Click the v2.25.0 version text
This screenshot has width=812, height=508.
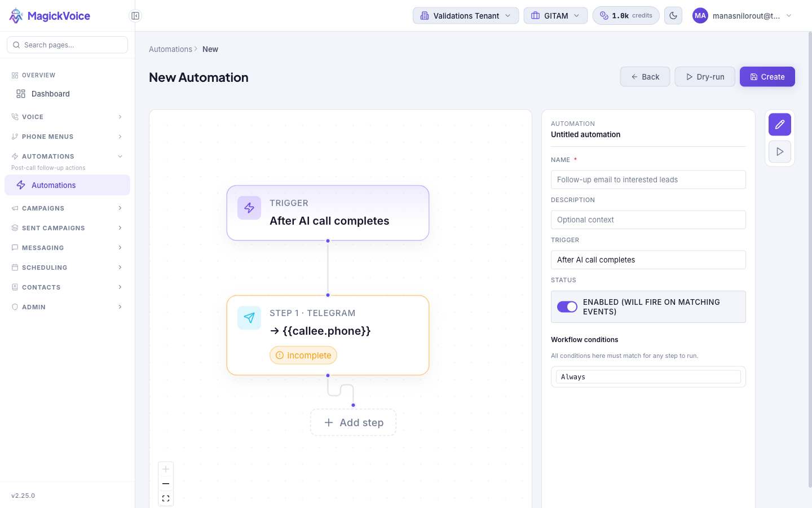(x=23, y=496)
